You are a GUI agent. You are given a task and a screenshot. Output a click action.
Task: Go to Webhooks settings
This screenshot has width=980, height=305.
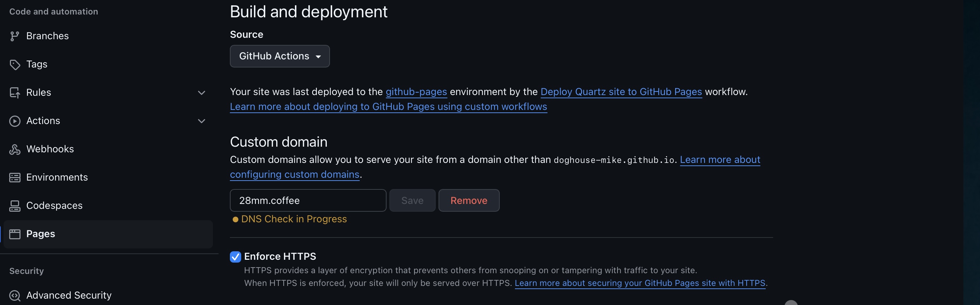pos(50,149)
